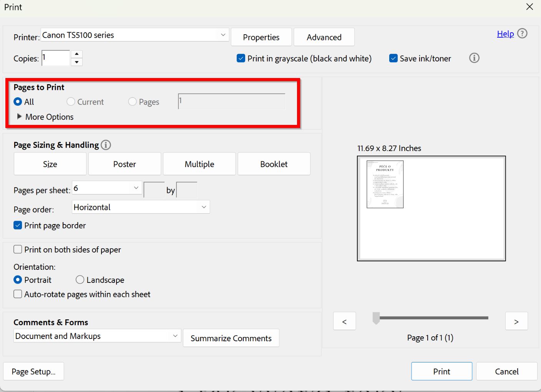Click Summarize Comments button

pos(231,338)
